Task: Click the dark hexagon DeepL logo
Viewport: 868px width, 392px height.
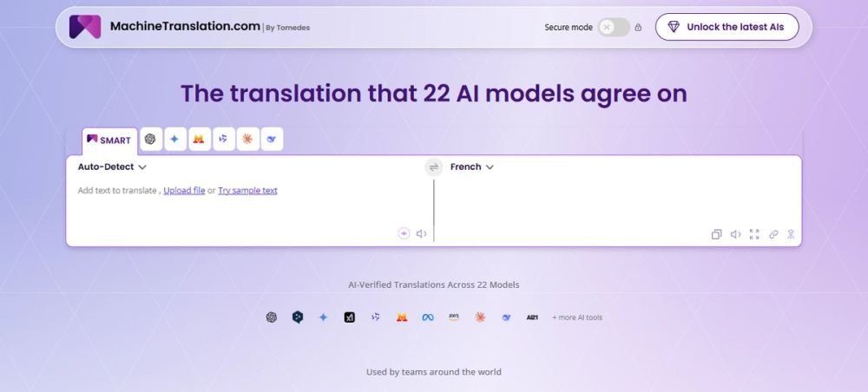Action: pos(297,317)
